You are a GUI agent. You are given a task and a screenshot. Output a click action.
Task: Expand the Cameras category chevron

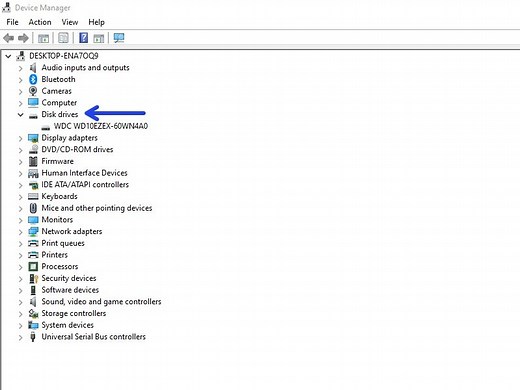pos(20,92)
